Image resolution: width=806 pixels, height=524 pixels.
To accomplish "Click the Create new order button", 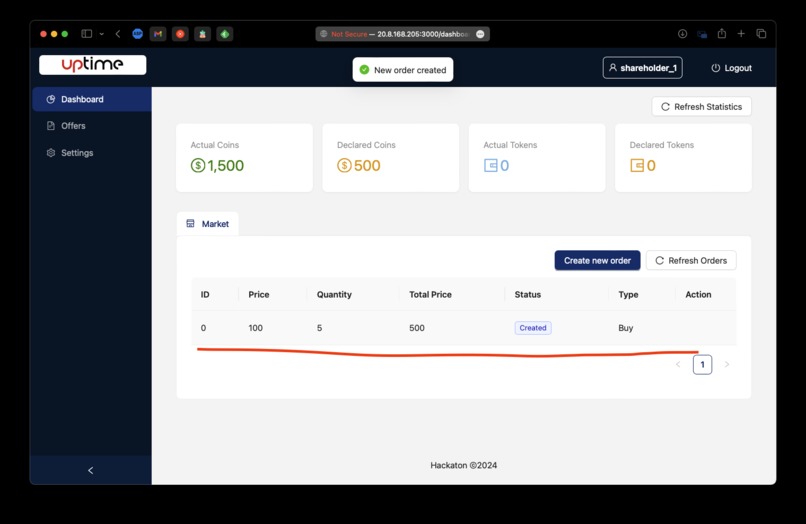I will 597,261.
